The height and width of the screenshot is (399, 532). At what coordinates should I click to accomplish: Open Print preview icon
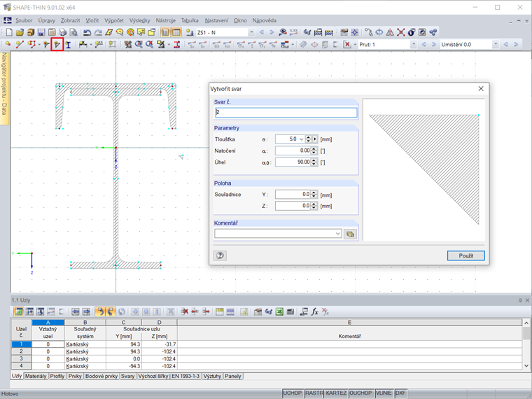(x=73, y=32)
